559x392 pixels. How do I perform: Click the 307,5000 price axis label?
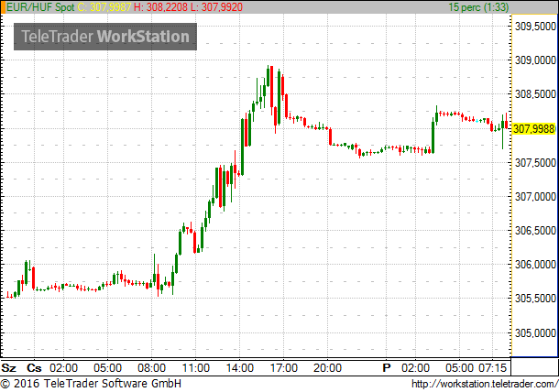[x=535, y=162]
